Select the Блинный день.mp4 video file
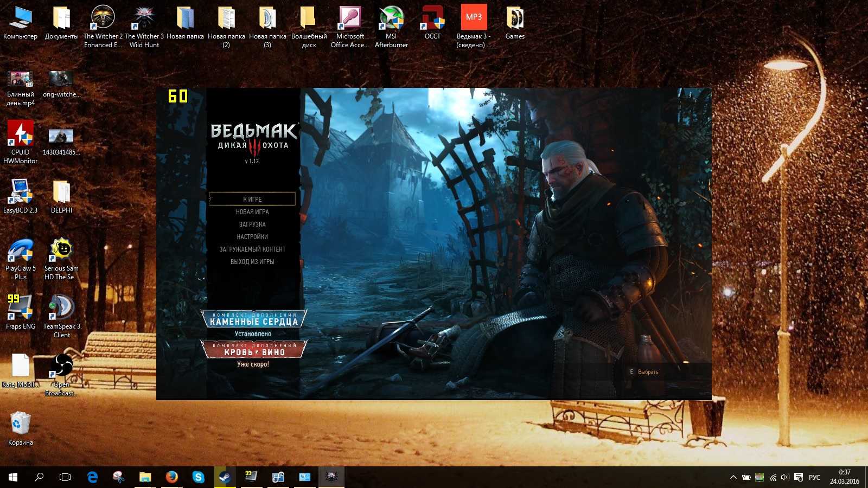The width and height of the screenshot is (868, 488). [21, 88]
